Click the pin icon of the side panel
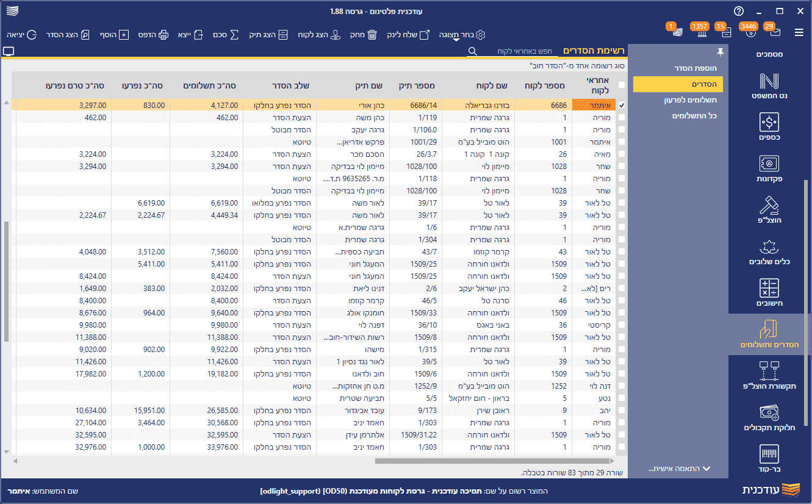Viewport: 812px width, 504px height. coord(720,51)
